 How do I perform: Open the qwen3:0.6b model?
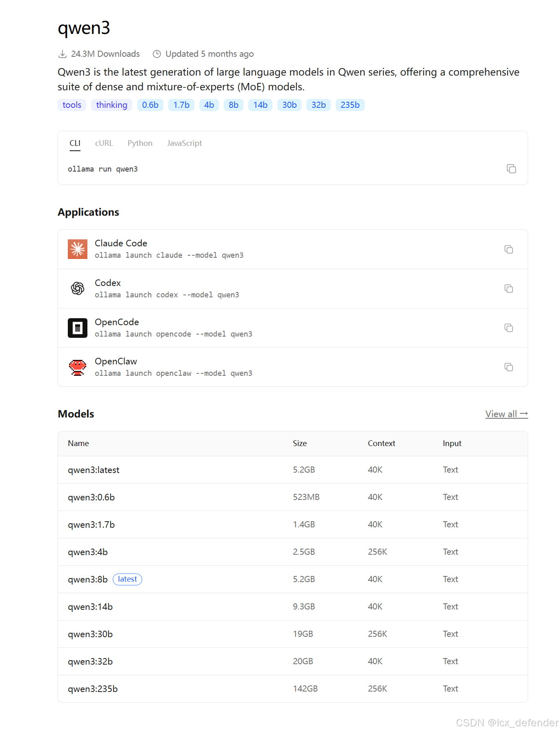(x=91, y=498)
